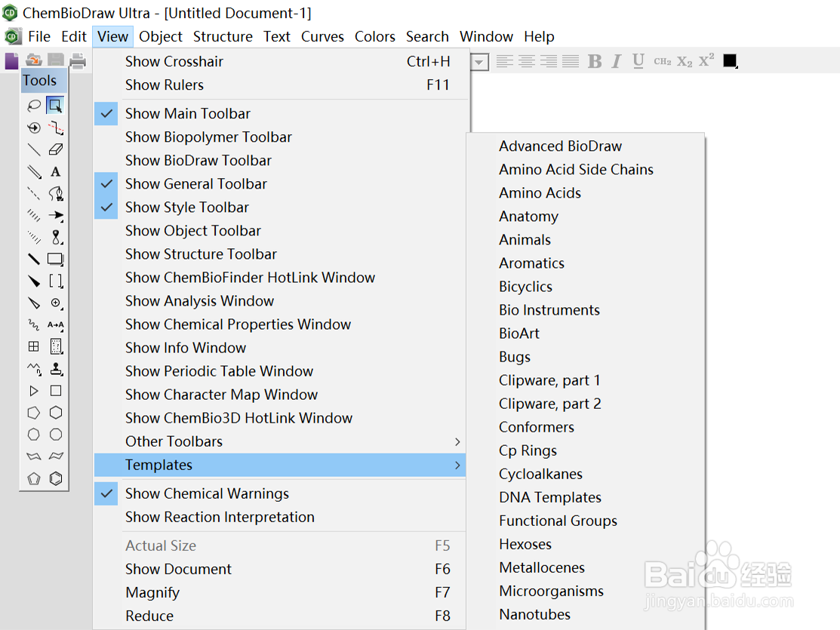Center-align text in style toolbar
The height and width of the screenshot is (630, 840).
tap(527, 61)
